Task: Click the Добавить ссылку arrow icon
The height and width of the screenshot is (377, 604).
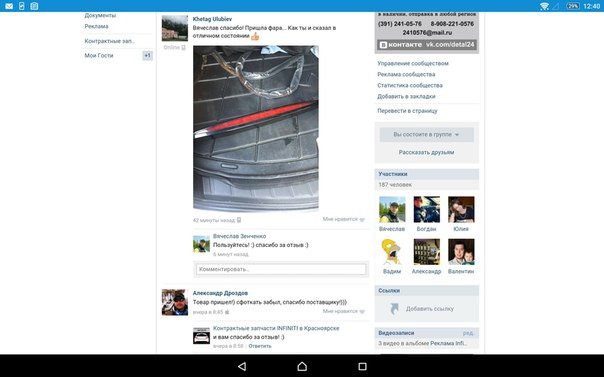Action: click(x=394, y=308)
